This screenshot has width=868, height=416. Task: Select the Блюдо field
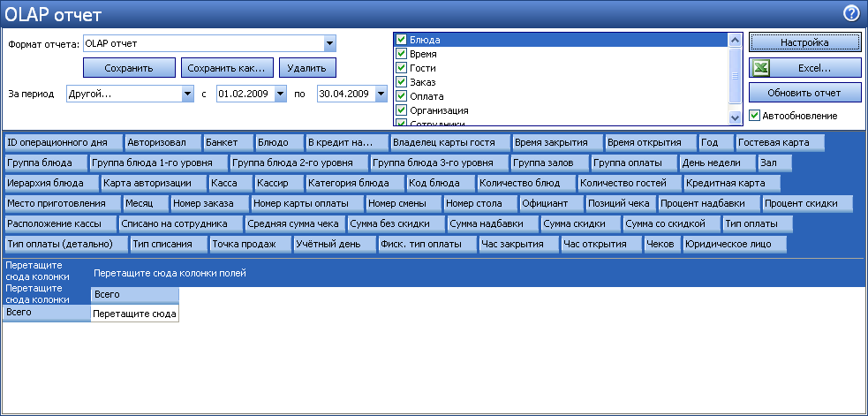tap(280, 142)
